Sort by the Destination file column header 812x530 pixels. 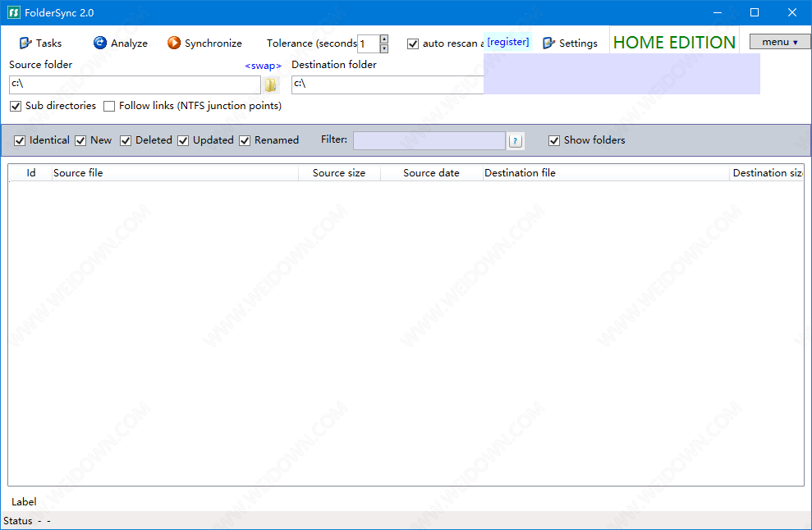coord(606,173)
